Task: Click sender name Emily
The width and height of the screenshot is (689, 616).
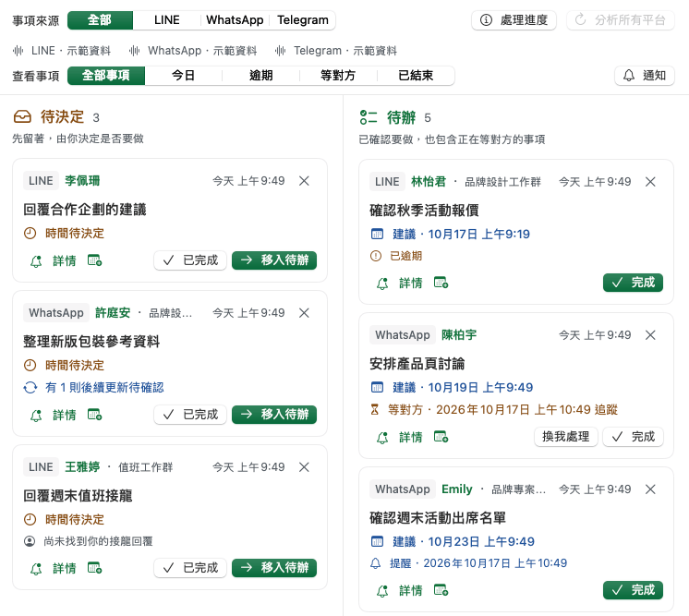Action: point(457,489)
